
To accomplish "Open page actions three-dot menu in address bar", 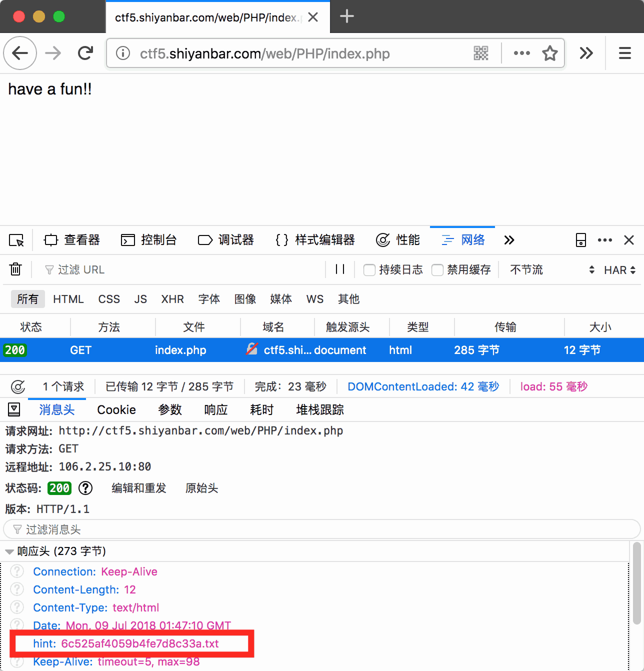I will pos(521,53).
